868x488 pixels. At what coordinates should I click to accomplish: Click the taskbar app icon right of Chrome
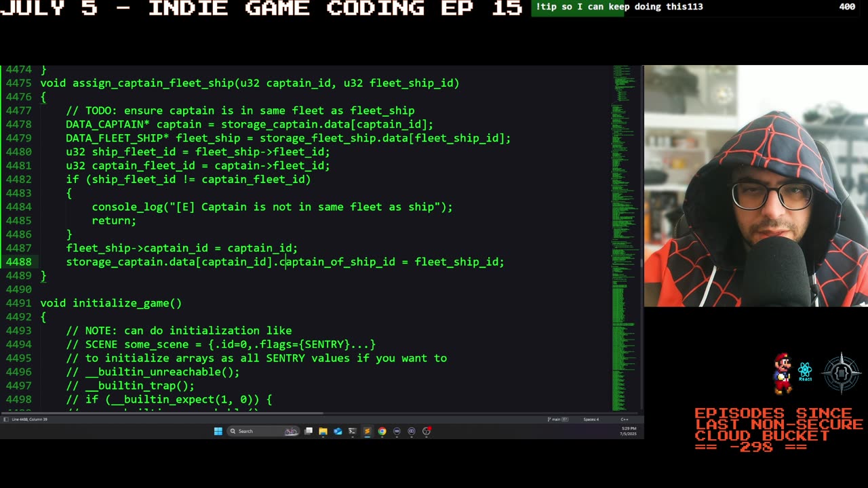pyautogui.click(x=397, y=431)
